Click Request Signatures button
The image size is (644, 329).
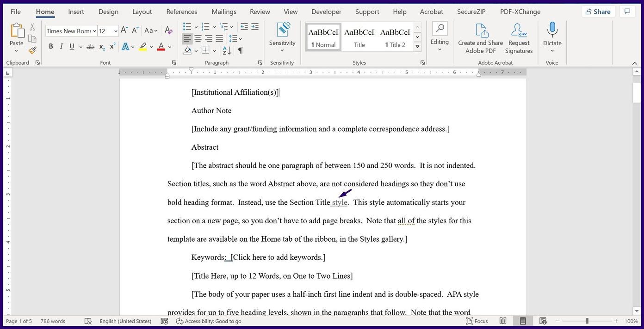(x=519, y=38)
